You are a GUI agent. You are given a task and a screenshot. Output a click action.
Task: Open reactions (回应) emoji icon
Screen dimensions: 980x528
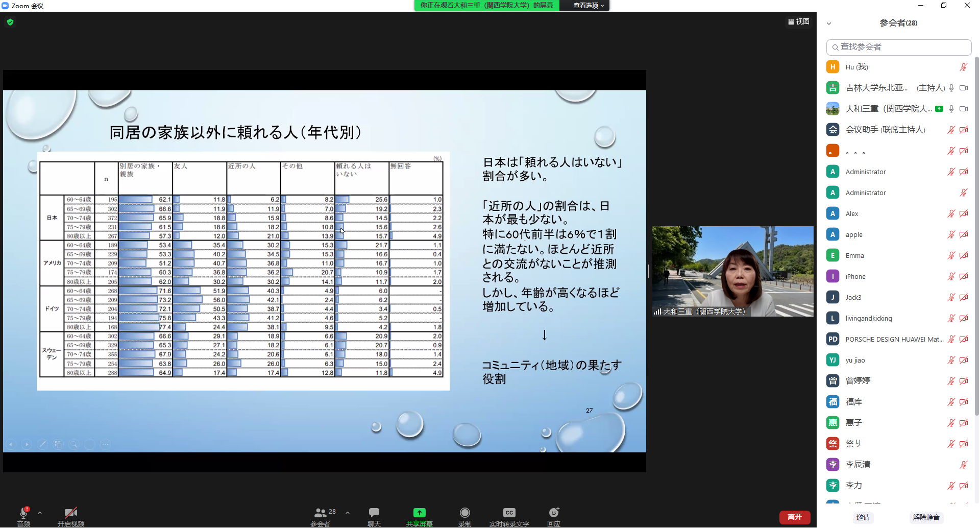(554, 513)
